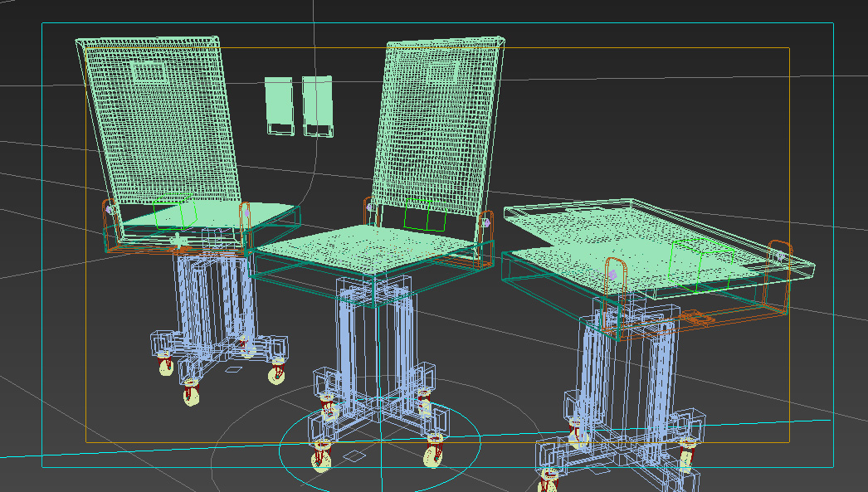Select the left chair's mesh backrest
Viewport: 868px width, 492px height.
(158, 122)
